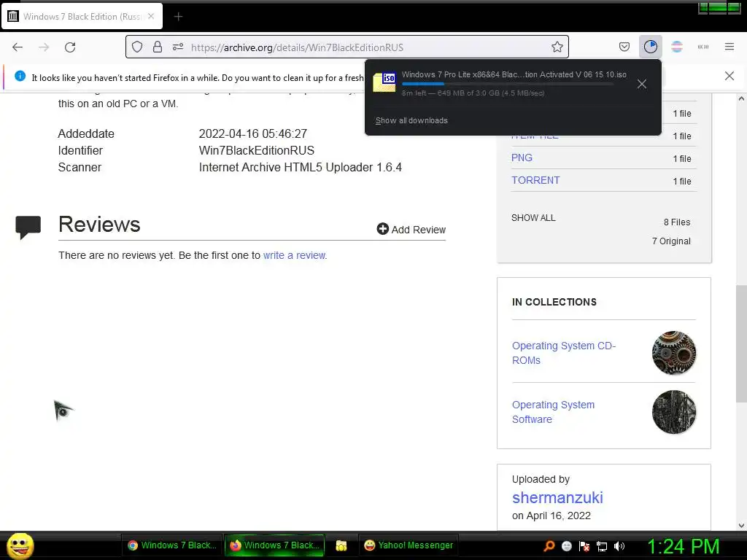The width and height of the screenshot is (747, 560).
Task: Open the TORRENT download option
Action: 535,181
